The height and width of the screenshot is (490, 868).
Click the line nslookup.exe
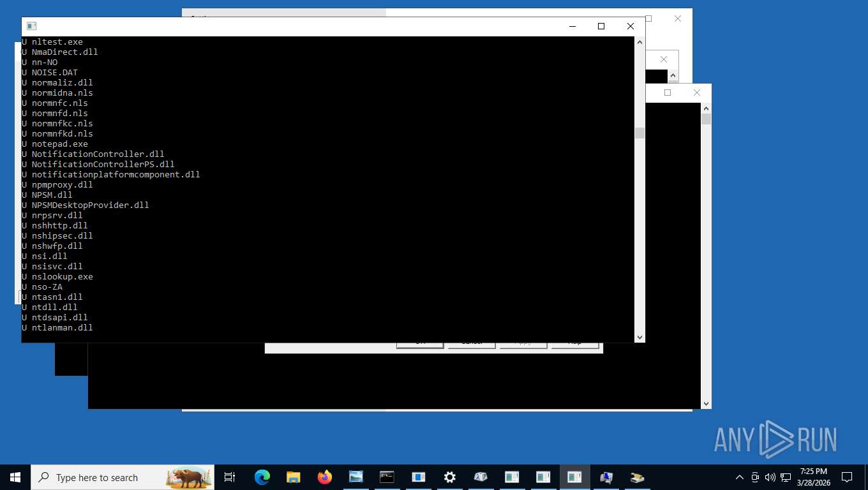63,276
